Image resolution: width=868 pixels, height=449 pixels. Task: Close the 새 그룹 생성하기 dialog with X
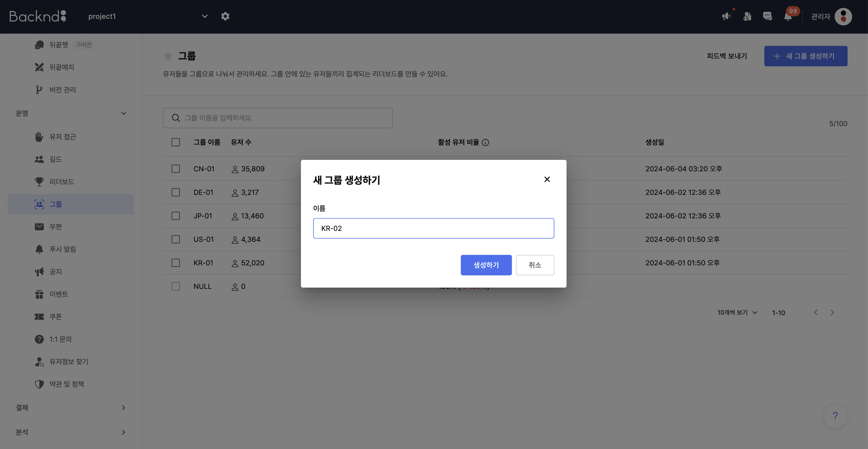click(547, 179)
